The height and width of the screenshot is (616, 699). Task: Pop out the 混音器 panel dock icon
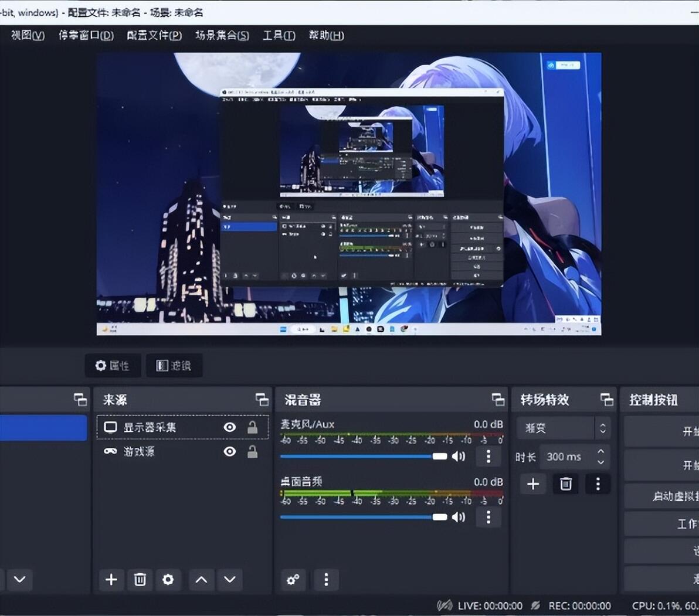tap(498, 400)
